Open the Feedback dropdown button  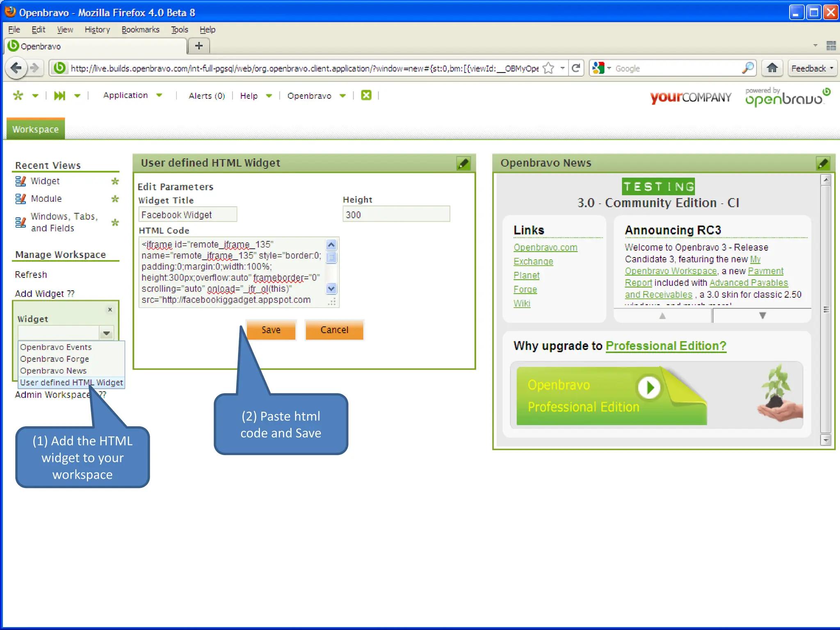tap(812, 68)
